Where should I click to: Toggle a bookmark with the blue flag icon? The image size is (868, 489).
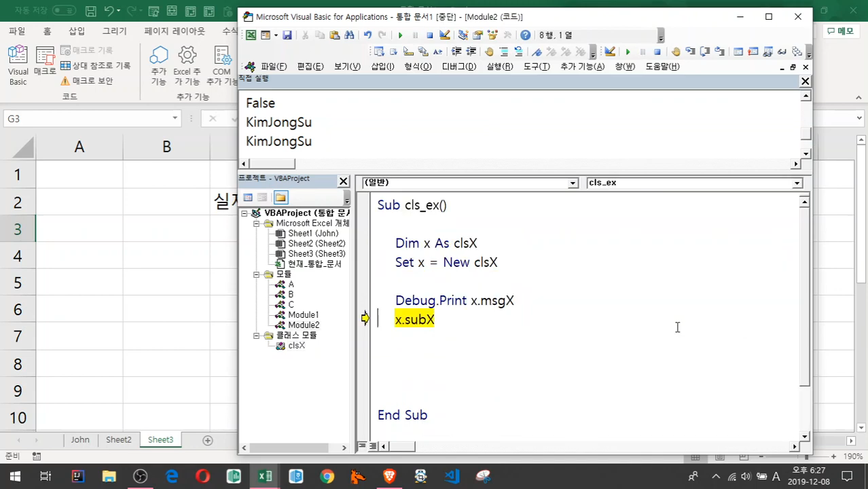coord(537,52)
